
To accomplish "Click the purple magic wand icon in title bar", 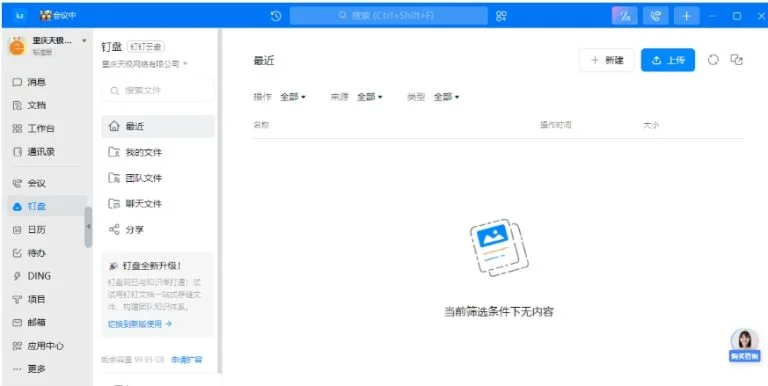I will (x=624, y=16).
